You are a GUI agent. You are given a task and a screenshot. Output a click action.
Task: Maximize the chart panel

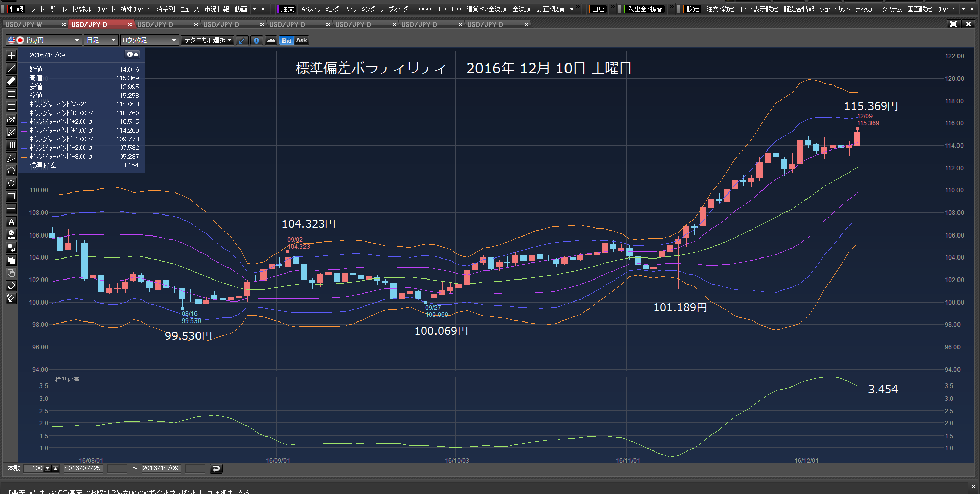tap(954, 24)
